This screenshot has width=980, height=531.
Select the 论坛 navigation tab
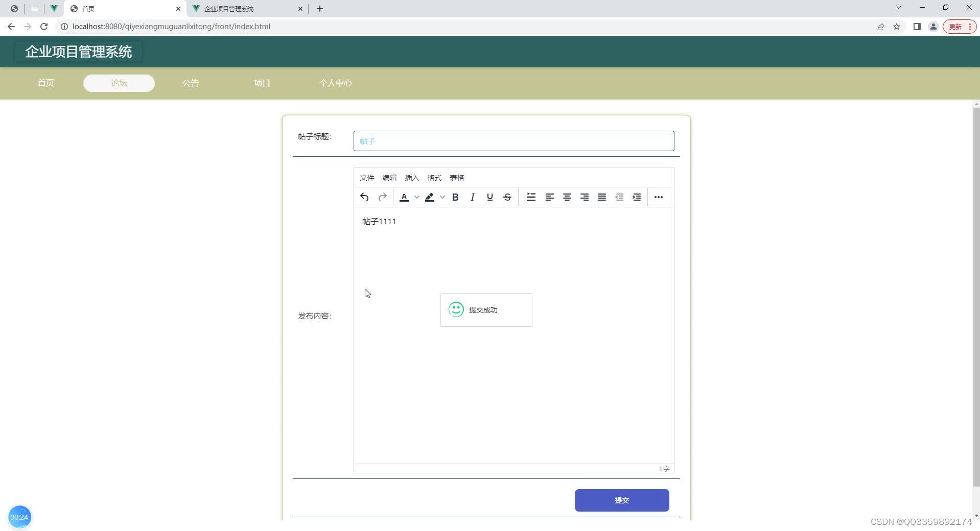tap(119, 83)
